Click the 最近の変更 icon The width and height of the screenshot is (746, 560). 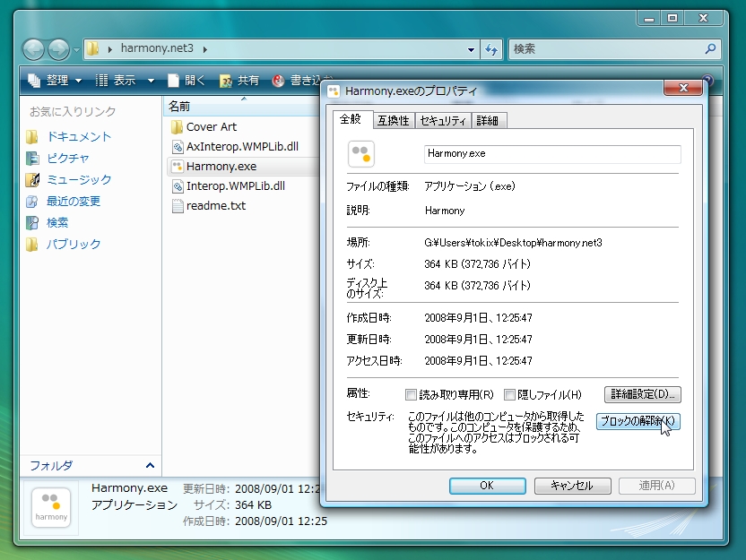[x=32, y=201]
